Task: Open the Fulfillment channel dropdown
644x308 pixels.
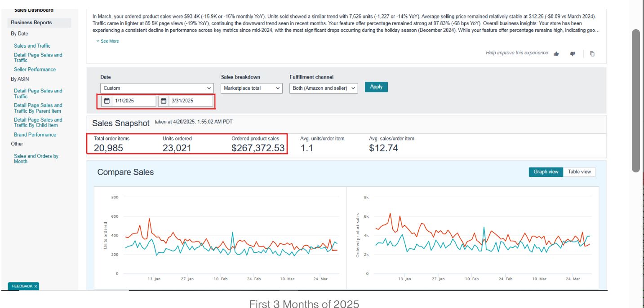Action: click(324, 88)
